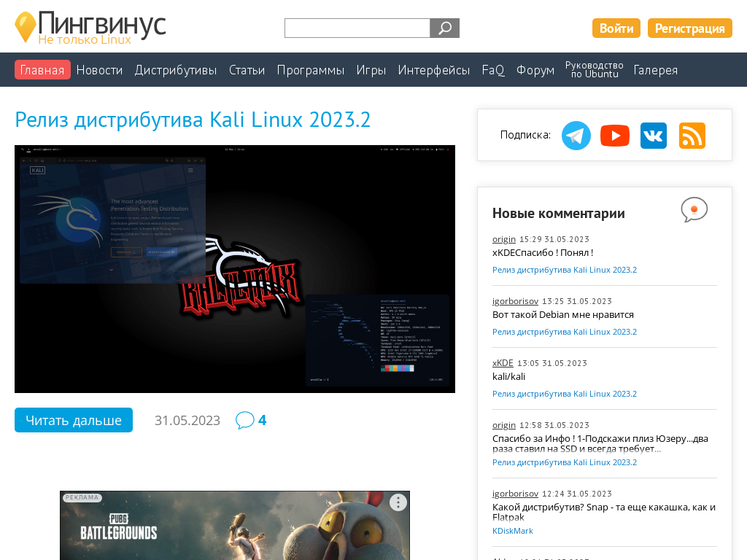747x560 pixels.
Task: Click the comment starting 'Какой дистрибутив? Snap'
Action: [x=604, y=512]
